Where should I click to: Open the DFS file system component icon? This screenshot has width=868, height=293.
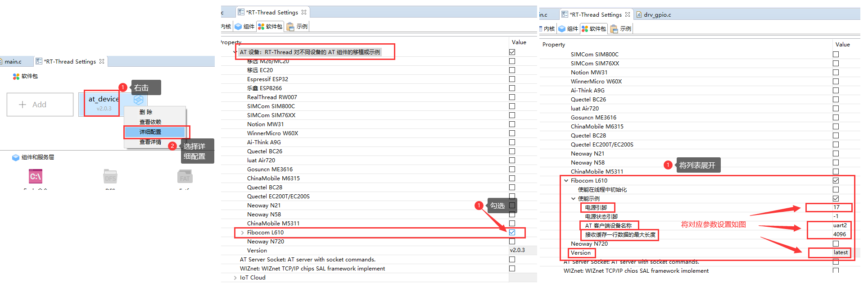[x=110, y=176]
